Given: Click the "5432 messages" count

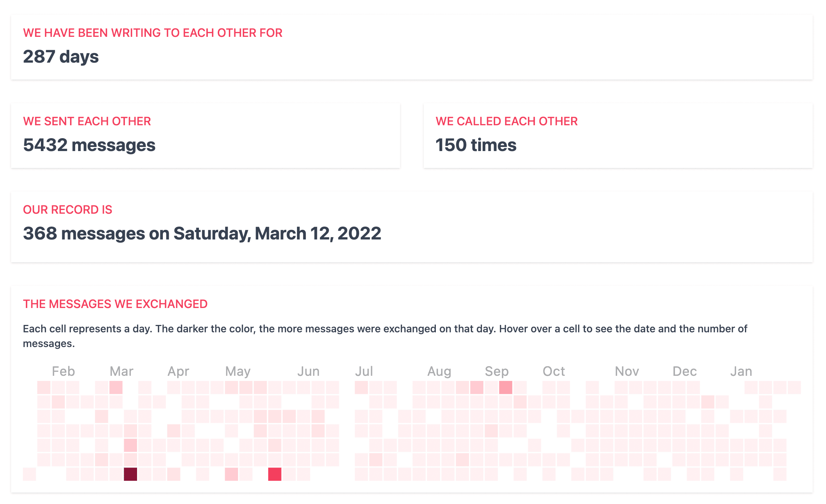Looking at the screenshot, I should 89,145.
